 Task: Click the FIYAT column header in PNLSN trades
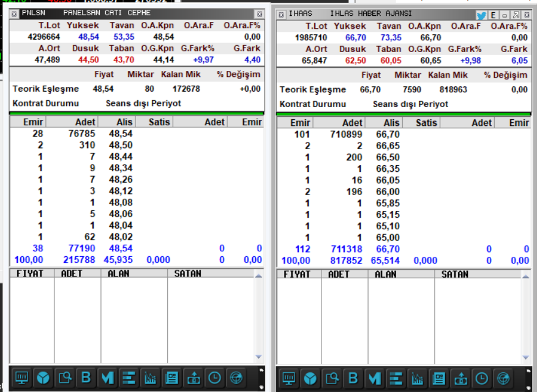pyautogui.click(x=32, y=273)
